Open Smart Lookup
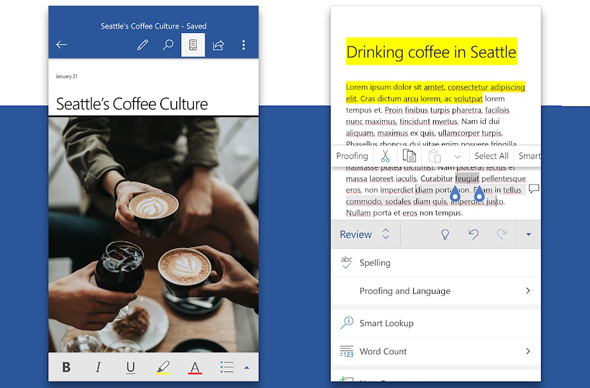Screen dimensions: 590x388 [x=436, y=323]
